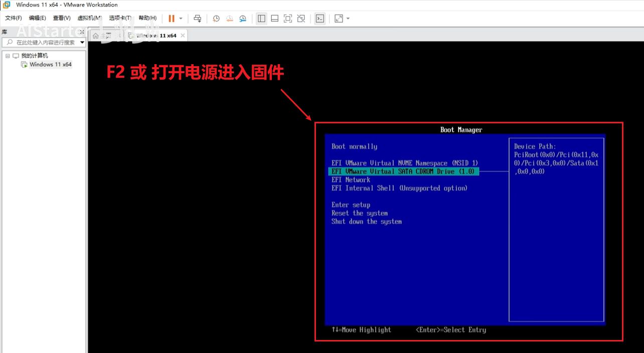Toggle Unity mode icon in toolbar
The height and width of the screenshot is (353, 644).
[301, 19]
